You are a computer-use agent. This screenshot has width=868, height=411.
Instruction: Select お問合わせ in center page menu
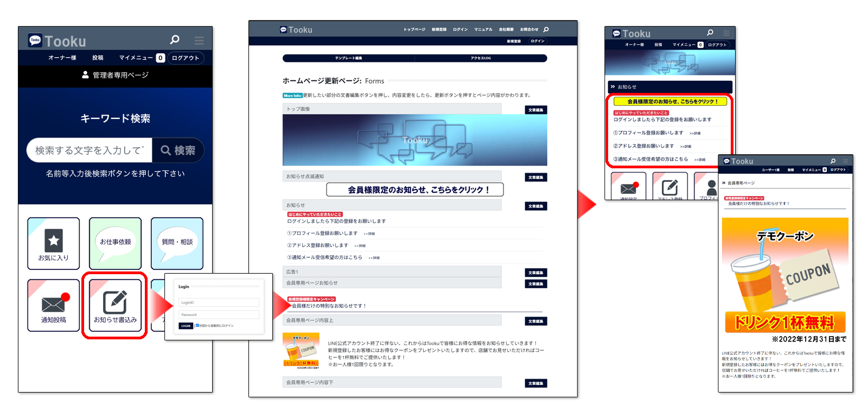pos(529,29)
